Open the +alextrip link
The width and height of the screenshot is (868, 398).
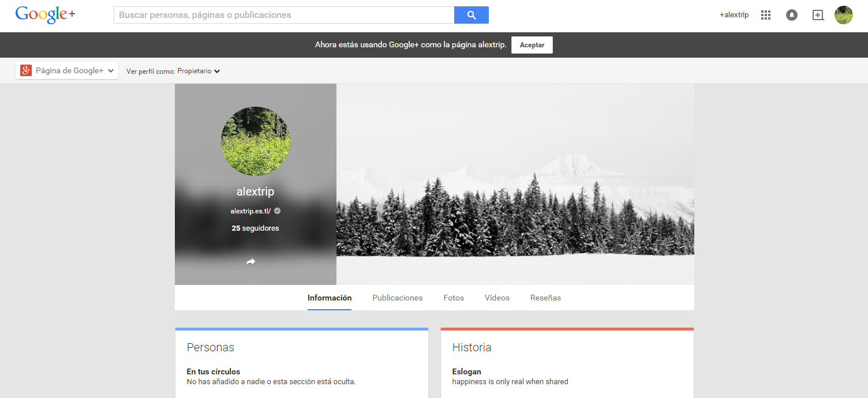[x=734, y=15]
